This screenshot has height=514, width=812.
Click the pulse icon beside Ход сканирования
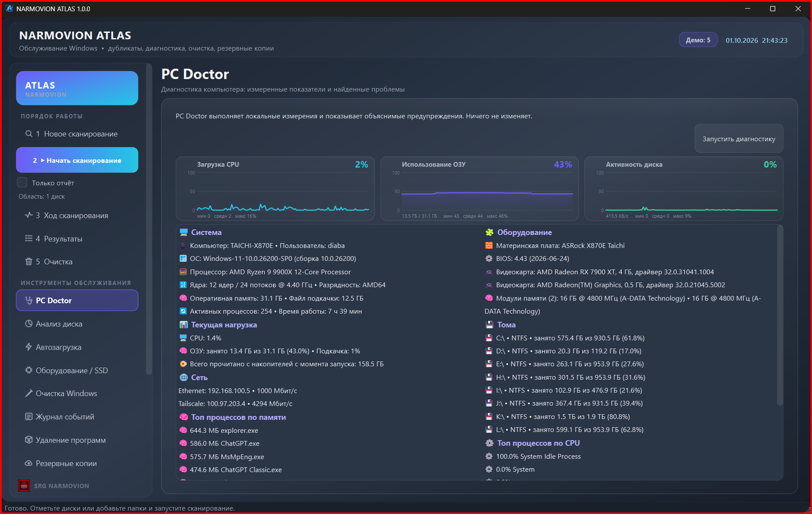point(29,215)
